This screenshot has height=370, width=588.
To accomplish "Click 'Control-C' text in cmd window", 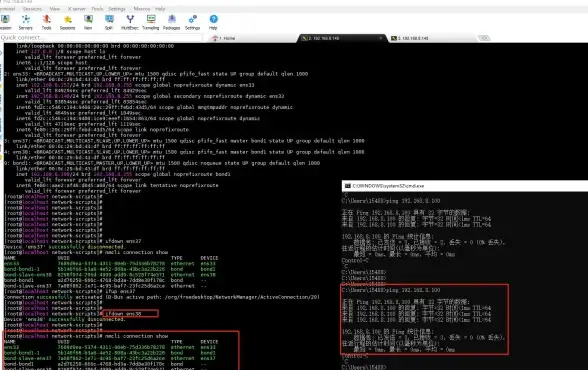I will click(355, 261).
